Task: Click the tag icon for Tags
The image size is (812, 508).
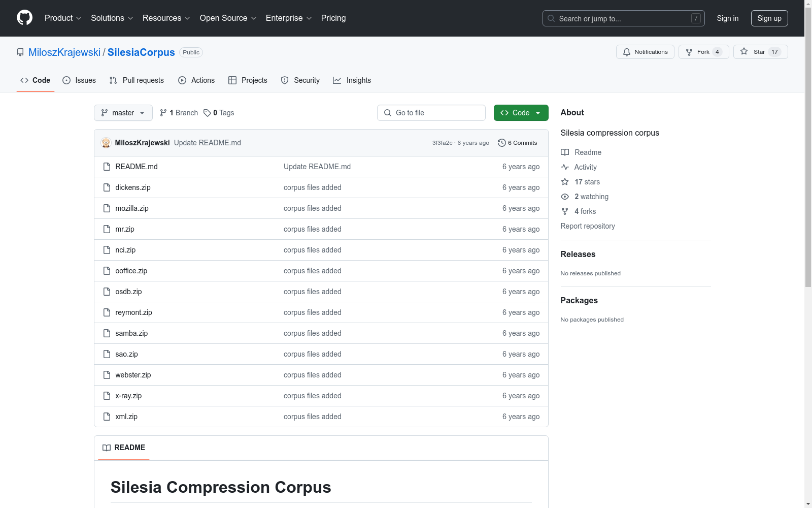Action: (207, 113)
